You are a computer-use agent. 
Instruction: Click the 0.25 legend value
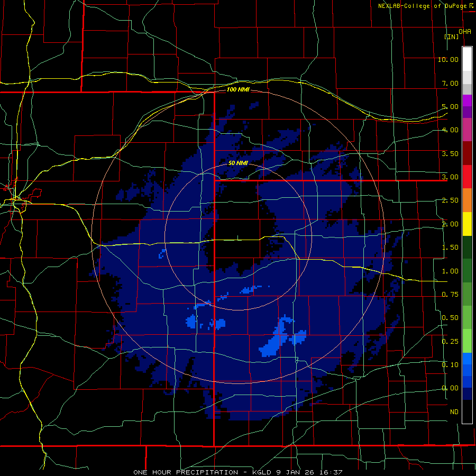(x=450, y=342)
